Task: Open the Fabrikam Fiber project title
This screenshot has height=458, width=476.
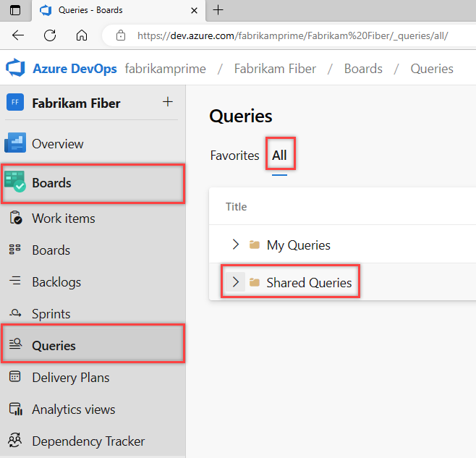Action: coord(76,103)
